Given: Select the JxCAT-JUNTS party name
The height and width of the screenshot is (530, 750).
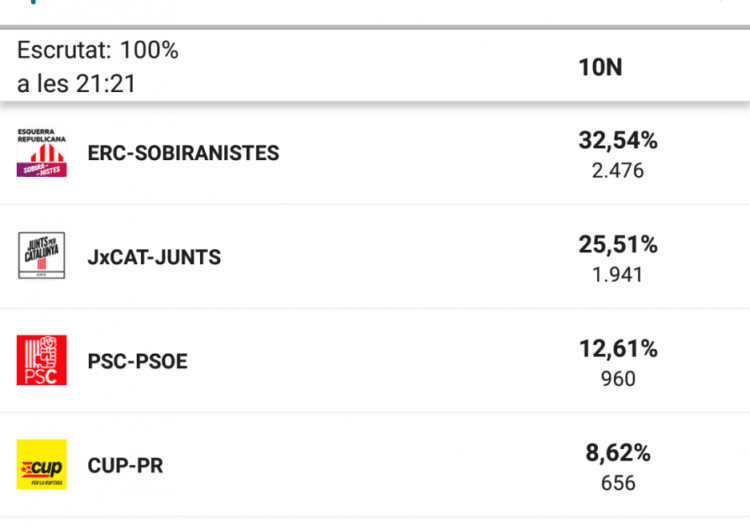Looking at the screenshot, I should click(154, 257).
